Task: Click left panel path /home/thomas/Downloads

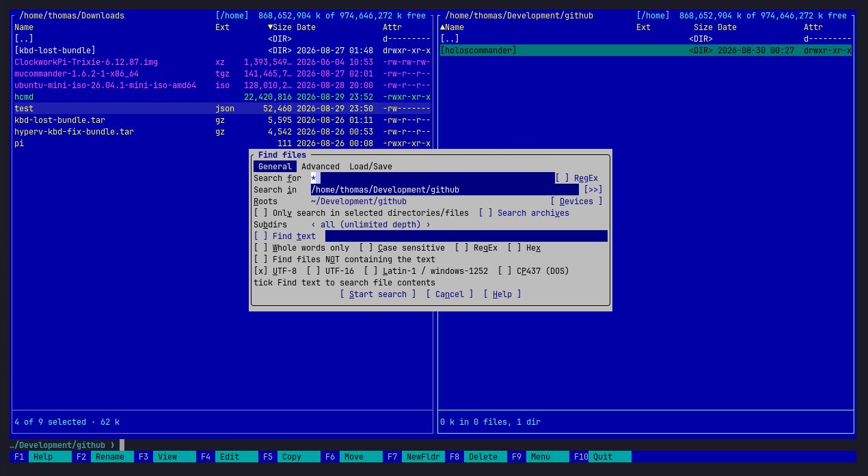Action: pos(72,16)
